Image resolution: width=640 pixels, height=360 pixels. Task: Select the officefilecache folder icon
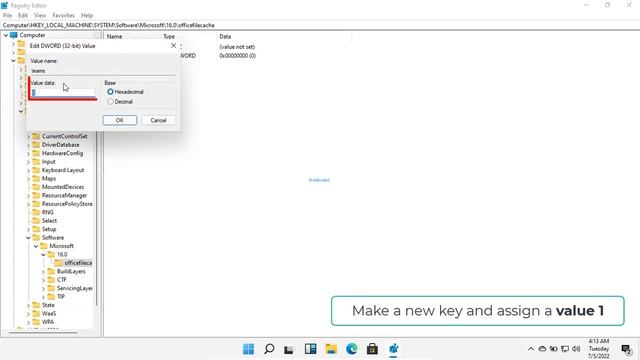[x=59, y=263]
